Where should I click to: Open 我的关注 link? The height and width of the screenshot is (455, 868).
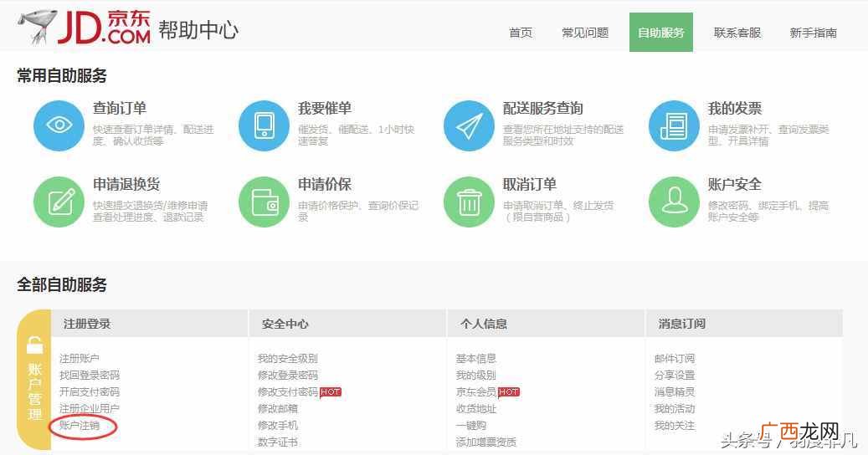(675, 425)
